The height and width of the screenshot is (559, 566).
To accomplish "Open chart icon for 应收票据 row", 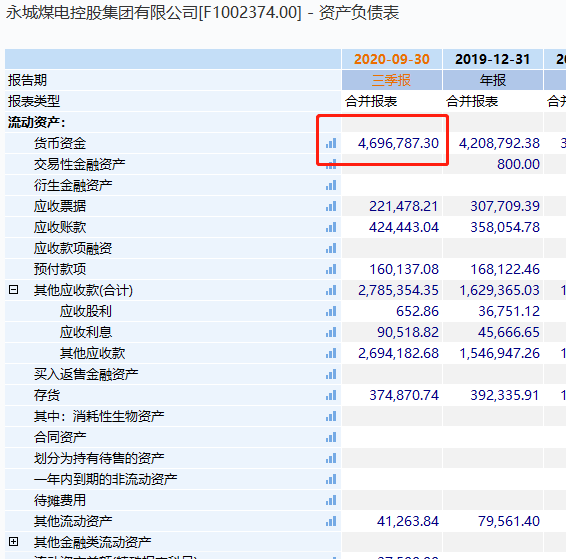I will pyautogui.click(x=331, y=206).
